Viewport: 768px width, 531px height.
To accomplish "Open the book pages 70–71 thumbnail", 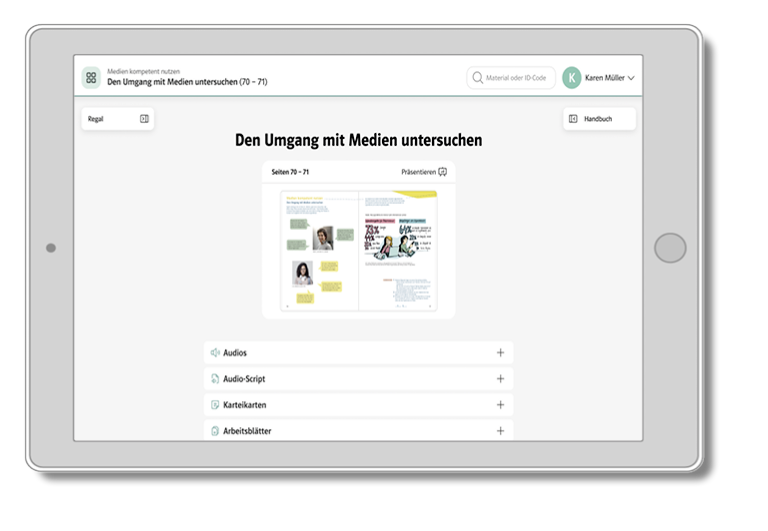I will tap(358, 249).
